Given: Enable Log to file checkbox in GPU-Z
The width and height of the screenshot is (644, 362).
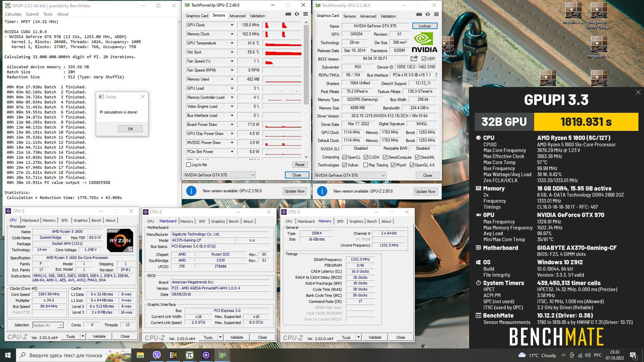Looking at the screenshot, I should [189, 165].
